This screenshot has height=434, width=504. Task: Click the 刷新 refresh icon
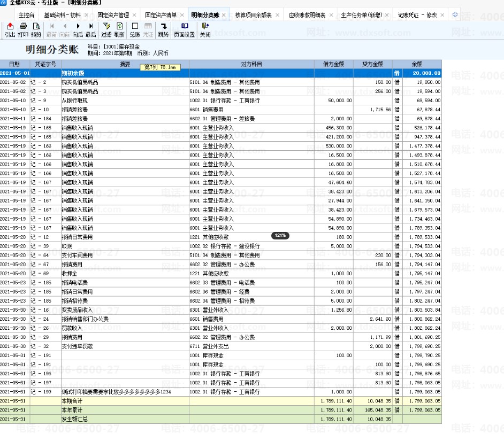(x=119, y=30)
